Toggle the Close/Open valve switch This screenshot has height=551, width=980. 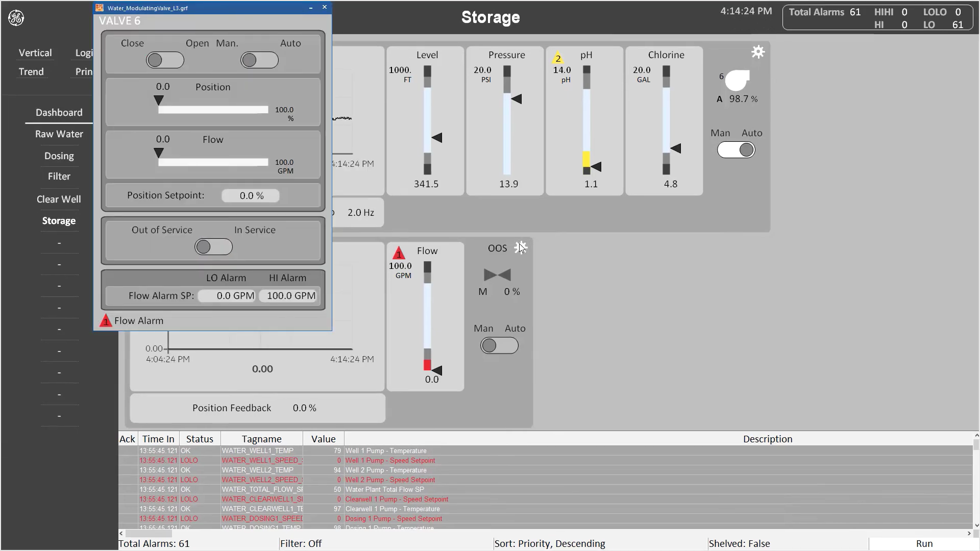165,60
